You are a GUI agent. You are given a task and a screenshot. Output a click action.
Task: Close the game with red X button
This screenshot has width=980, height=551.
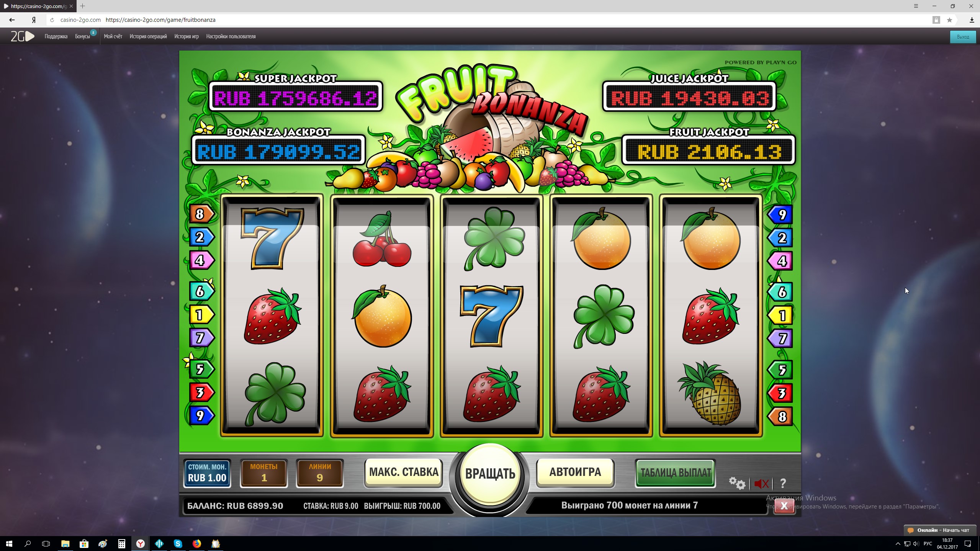coord(784,506)
